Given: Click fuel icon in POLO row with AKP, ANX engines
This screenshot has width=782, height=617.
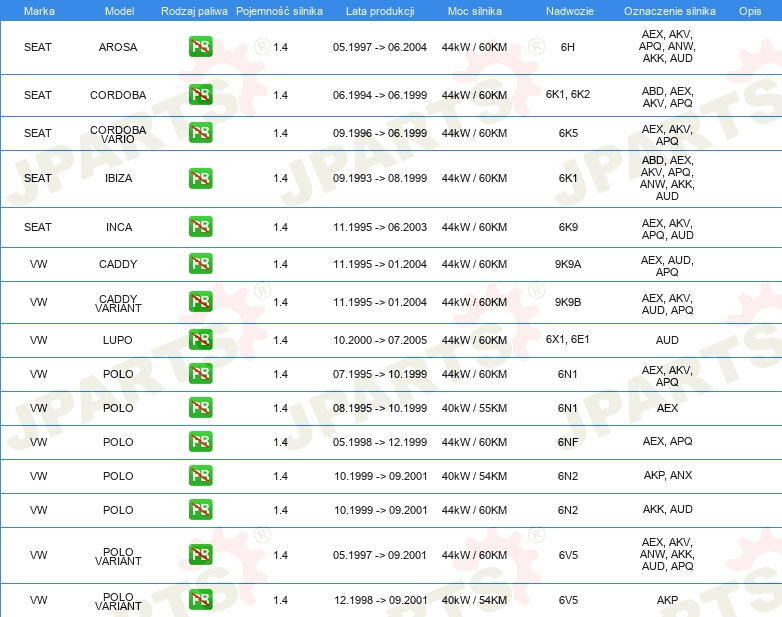Looking at the screenshot, I should pyautogui.click(x=200, y=475).
